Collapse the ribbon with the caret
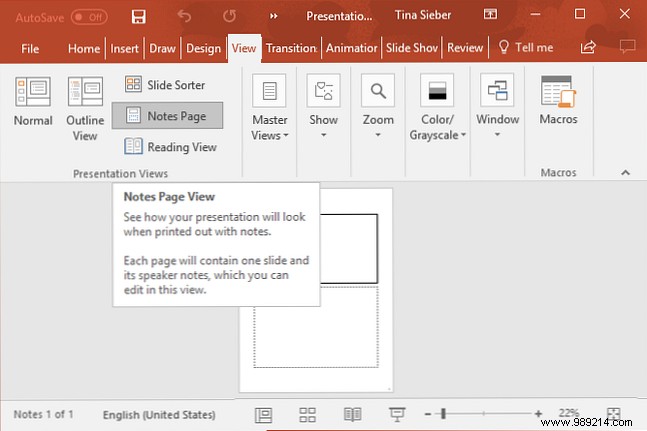The height and width of the screenshot is (431, 647). [x=626, y=172]
